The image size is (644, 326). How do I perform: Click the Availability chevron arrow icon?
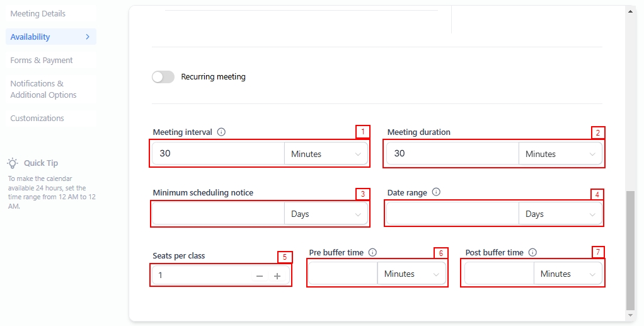coord(87,37)
